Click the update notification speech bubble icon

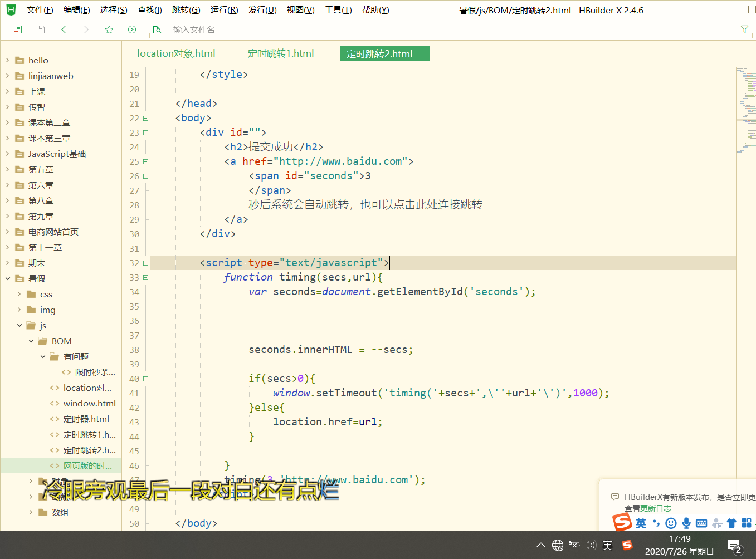tap(615, 497)
